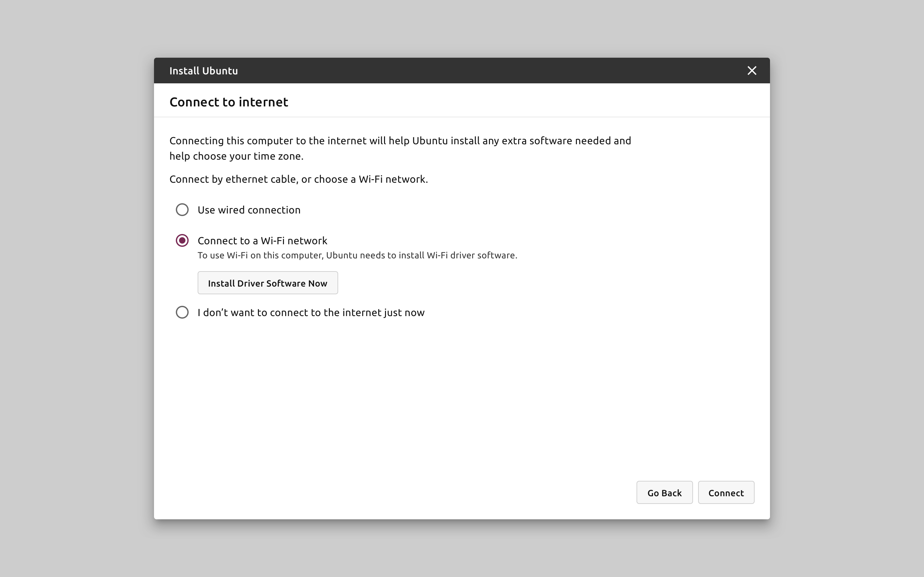Click the gray desktop background outside the dialog

pos(76,290)
